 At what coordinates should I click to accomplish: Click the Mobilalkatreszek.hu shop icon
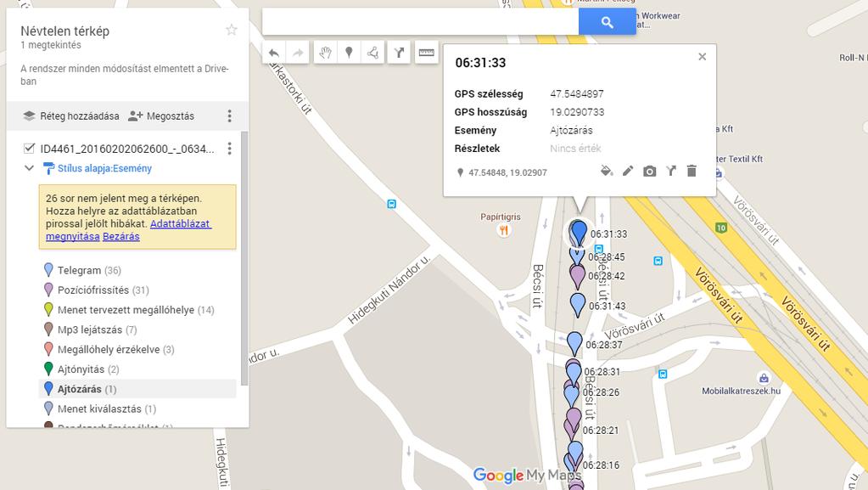coord(764,378)
